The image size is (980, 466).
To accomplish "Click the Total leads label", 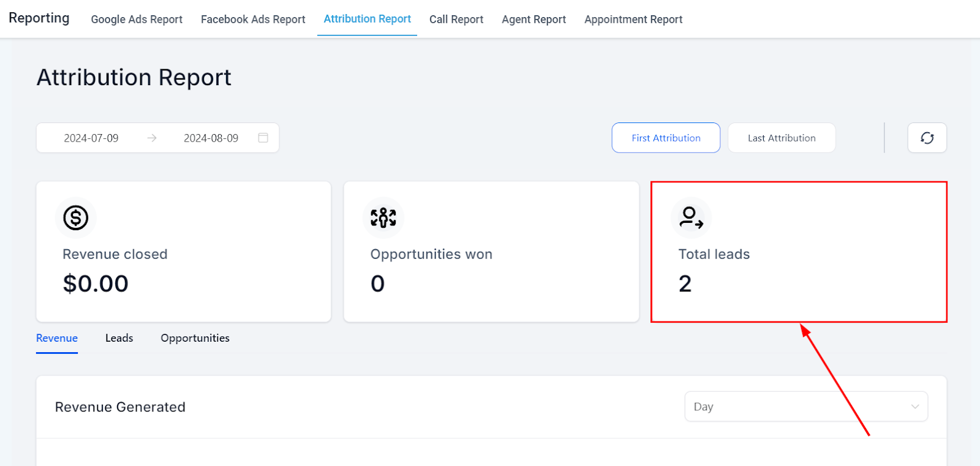I will click(714, 254).
